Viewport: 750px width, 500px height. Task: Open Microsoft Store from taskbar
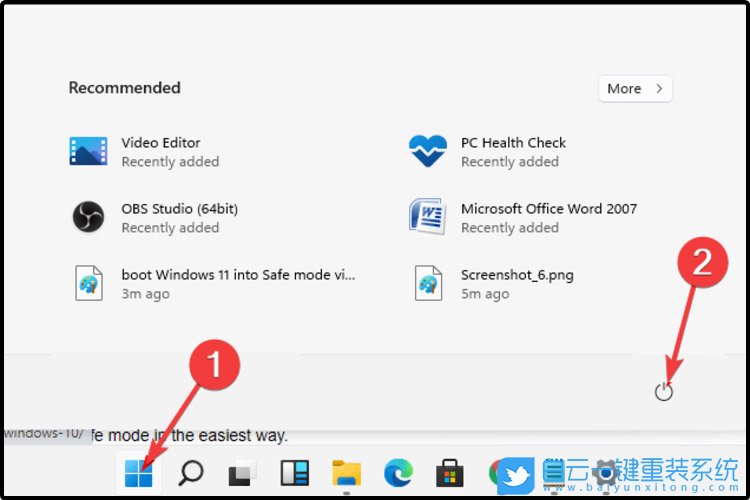(x=450, y=473)
